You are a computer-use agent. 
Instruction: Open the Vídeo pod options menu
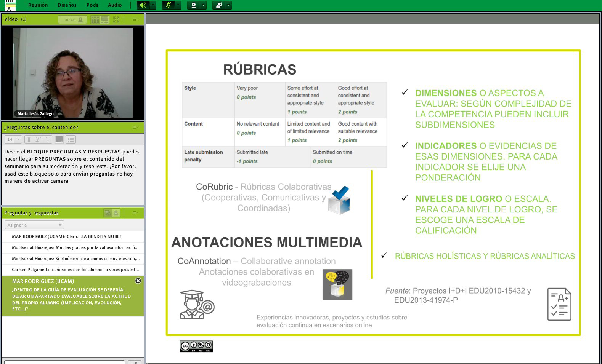click(x=136, y=19)
